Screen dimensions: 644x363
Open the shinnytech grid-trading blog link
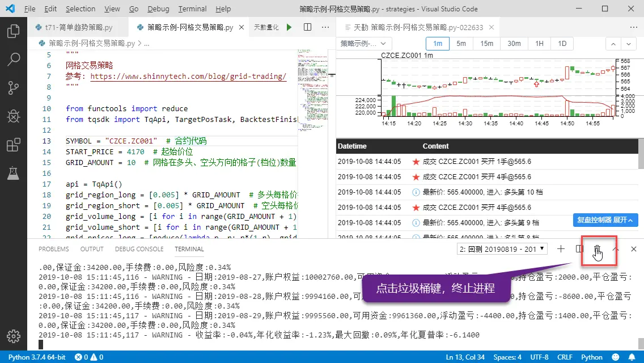pos(188,77)
